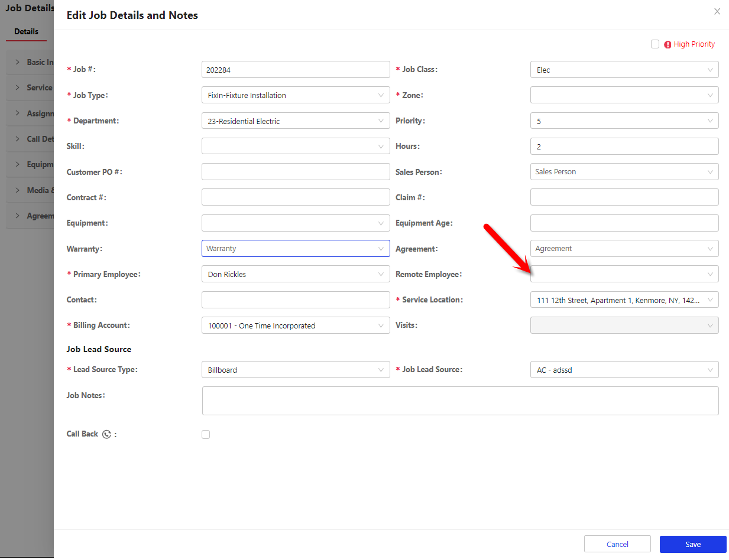Click the Job Class dropdown arrow
This screenshot has width=729, height=560.
[710, 70]
